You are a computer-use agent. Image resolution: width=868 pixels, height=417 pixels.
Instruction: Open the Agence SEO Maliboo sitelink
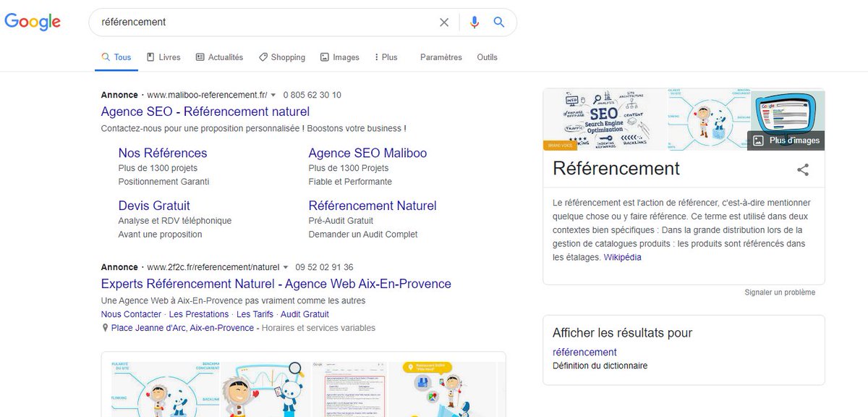367,153
